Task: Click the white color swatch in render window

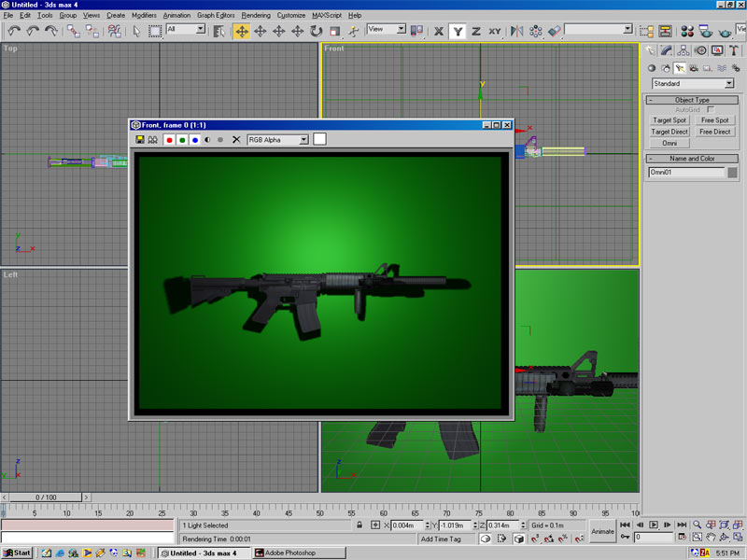Action: [x=319, y=139]
